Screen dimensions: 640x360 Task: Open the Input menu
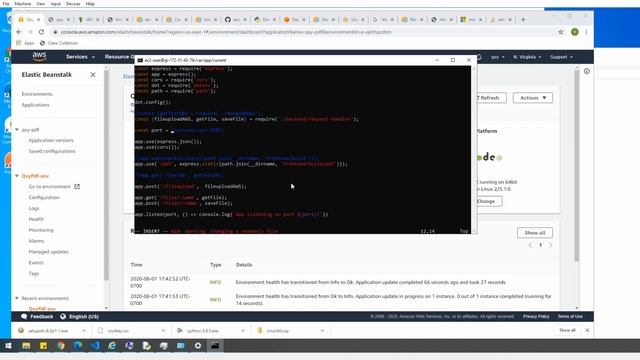[x=56, y=4]
